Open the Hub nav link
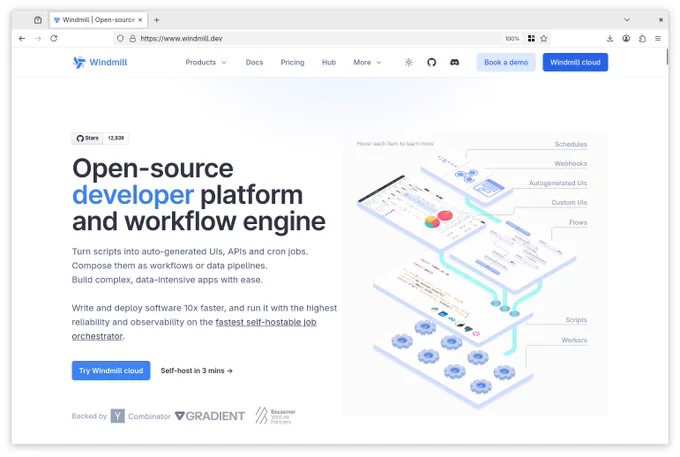The width and height of the screenshot is (680, 457). 329,62
